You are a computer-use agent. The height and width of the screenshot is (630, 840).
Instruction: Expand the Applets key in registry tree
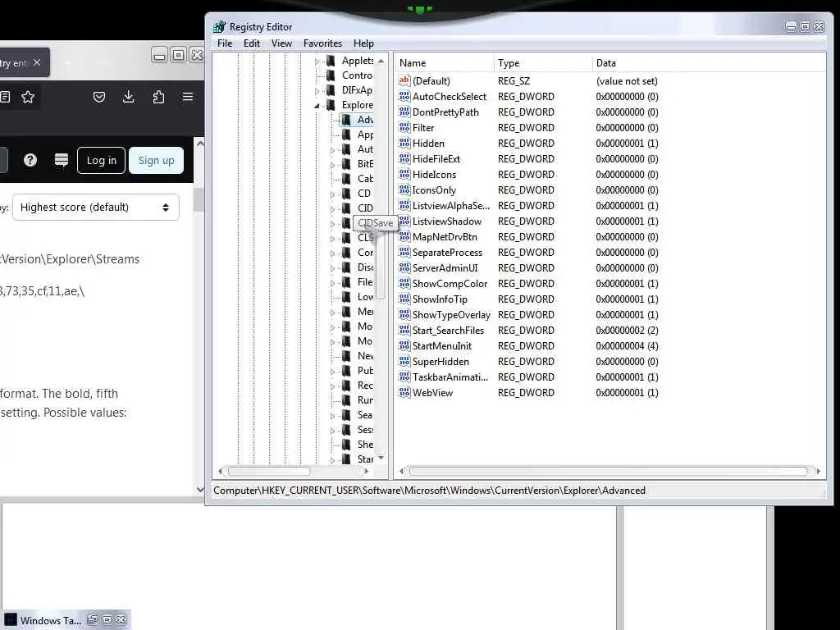click(317, 62)
